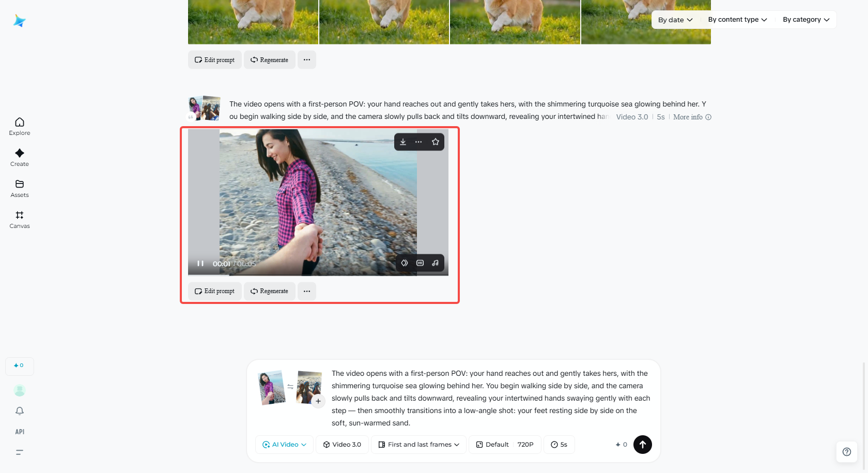Viewport: 868px width, 473px height.
Task: Expand the By category filter
Action: point(806,20)
